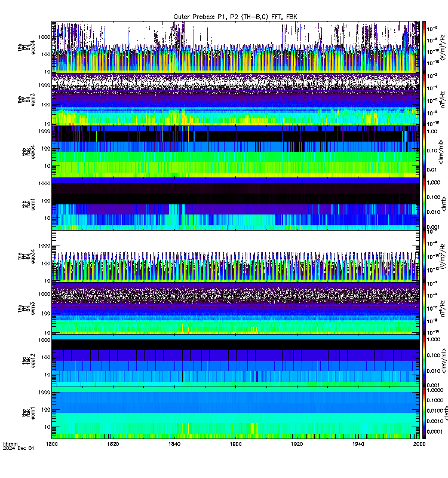Image resolution: width=448 pixels, height=478 pixels.
Task: Click the 0.0001 value on thc scm1 color bar
Action: pyautogui.click(x=435, y=431)
